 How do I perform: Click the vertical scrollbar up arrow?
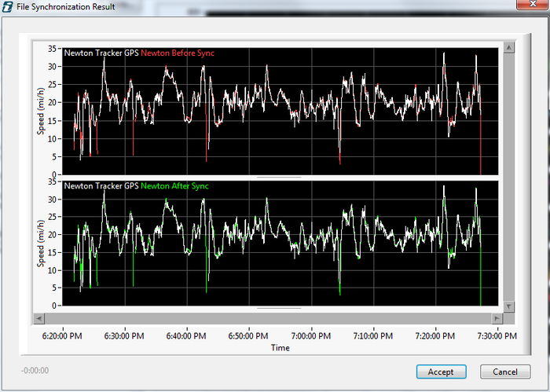(x=509, y=47)
